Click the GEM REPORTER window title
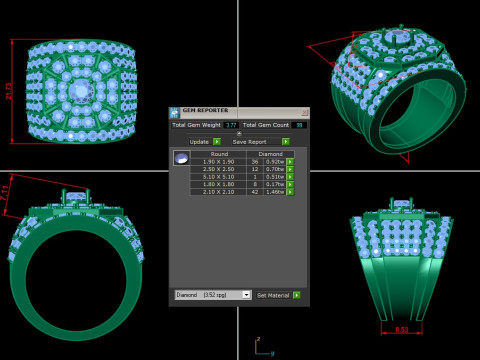Image resolution: width=480 pixels, height=360 pixels. [x=205, y=110]
